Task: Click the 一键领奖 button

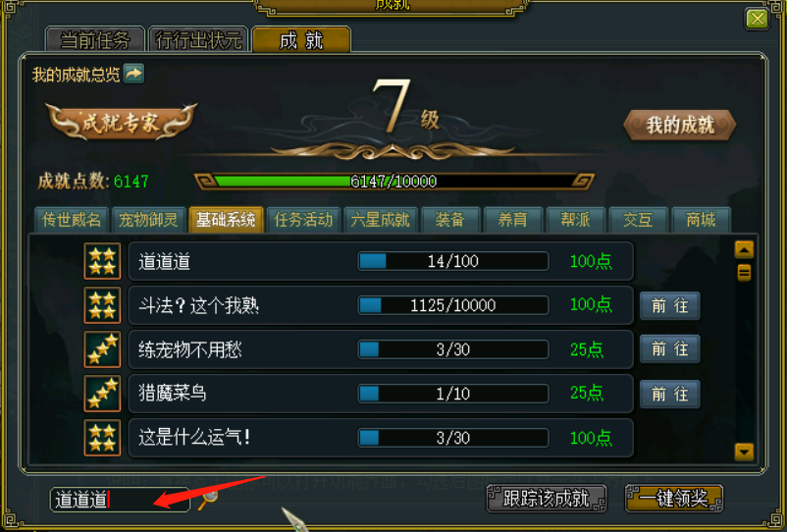Action: 674,499
